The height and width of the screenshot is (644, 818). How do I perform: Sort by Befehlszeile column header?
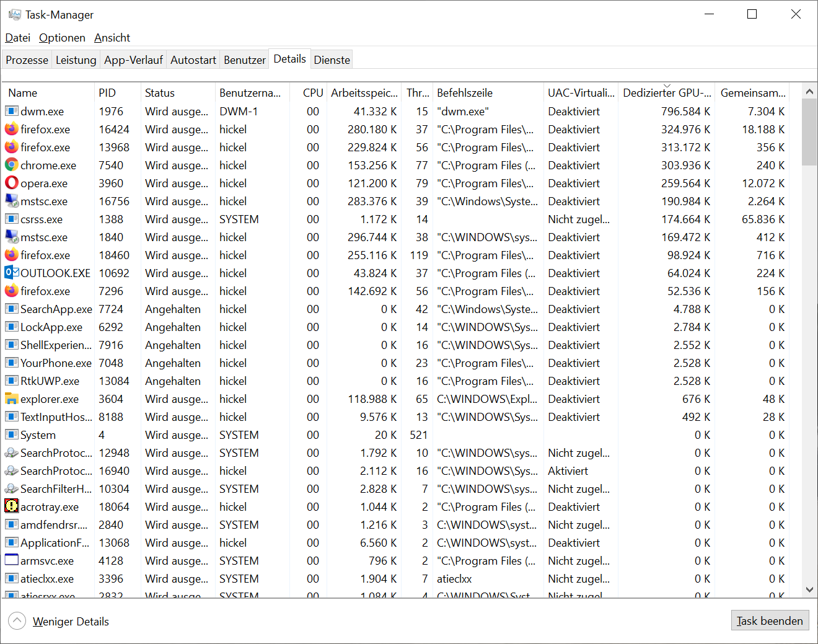[x=488, y=93]
